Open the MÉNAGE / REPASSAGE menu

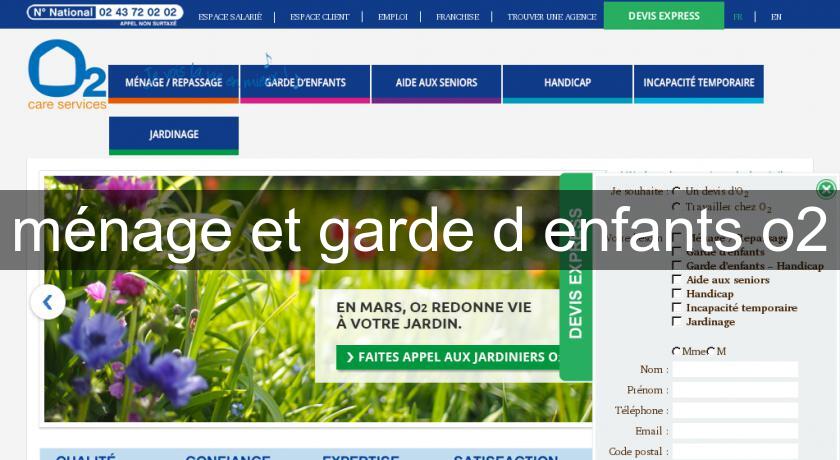pos(174,84)
